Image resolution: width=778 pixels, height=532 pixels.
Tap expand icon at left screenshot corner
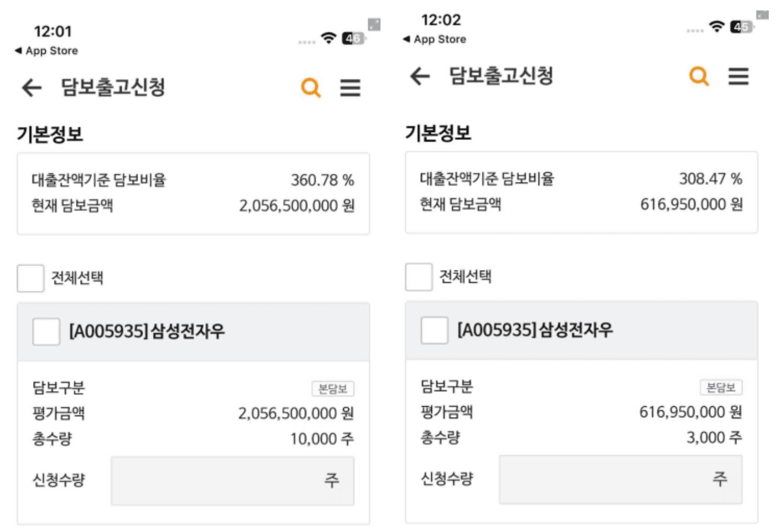pos(375,24)
